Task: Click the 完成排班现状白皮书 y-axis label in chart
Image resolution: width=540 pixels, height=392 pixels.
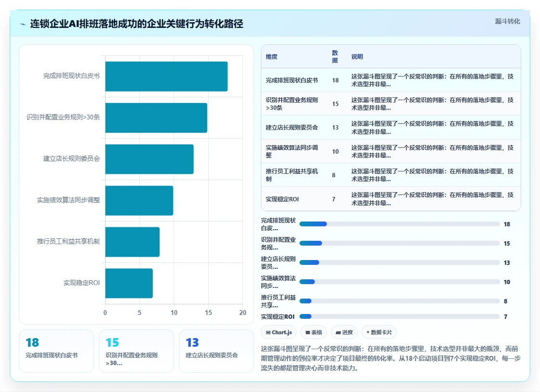Action: [72, 76]
